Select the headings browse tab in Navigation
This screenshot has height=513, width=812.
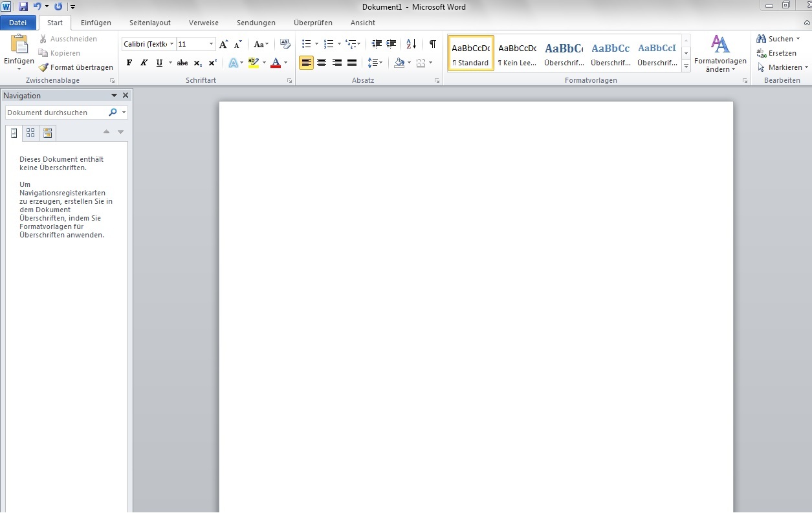pyautogui.click(x=14, y=133)
